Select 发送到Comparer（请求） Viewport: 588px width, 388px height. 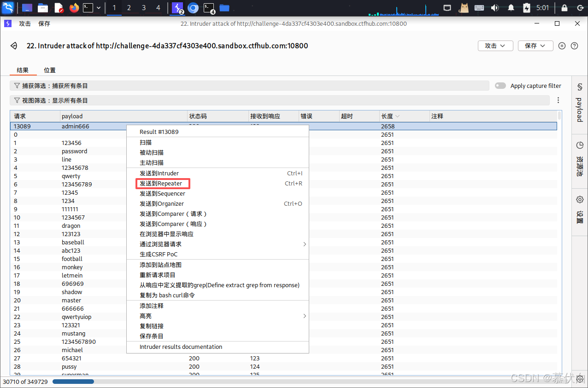coord(218,214)
